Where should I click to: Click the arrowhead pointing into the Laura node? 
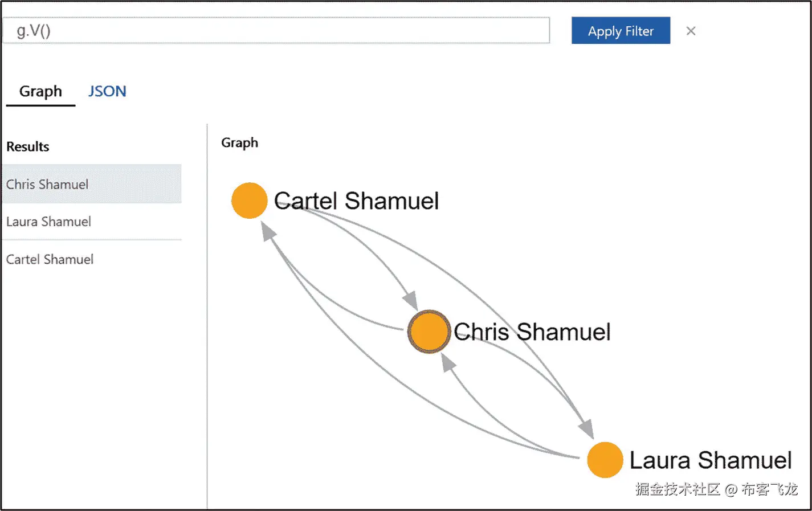click(586, 428)
